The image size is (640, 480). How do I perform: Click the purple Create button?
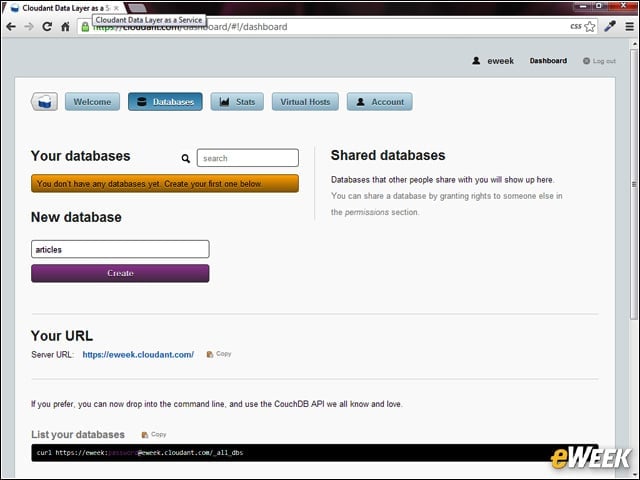point(120,273)
